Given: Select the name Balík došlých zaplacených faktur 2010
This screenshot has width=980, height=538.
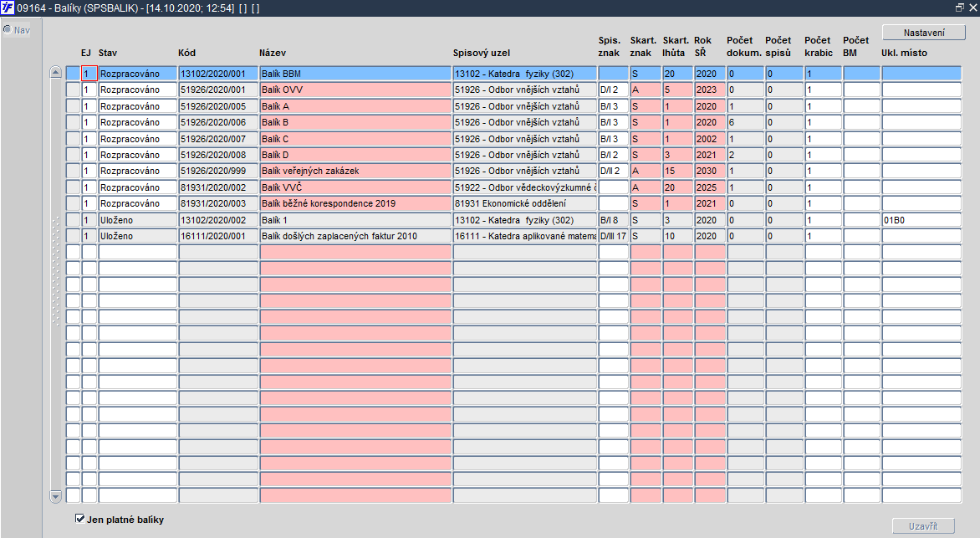Looking at the screenshot, I should click(355, 236).
